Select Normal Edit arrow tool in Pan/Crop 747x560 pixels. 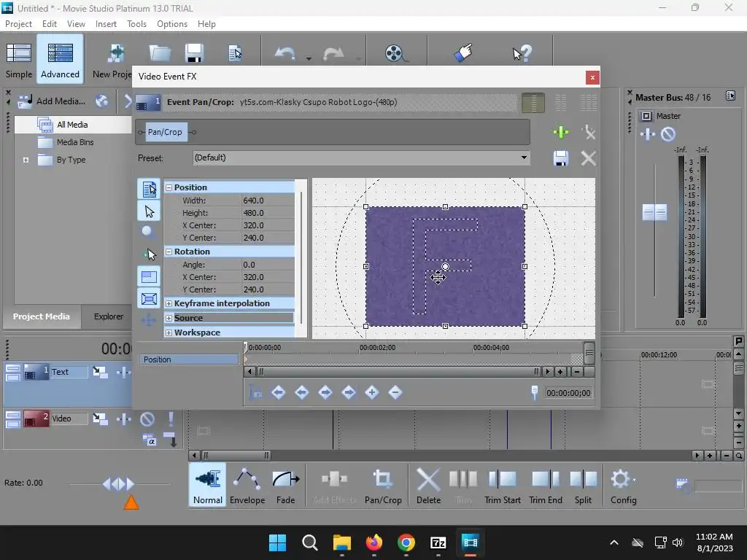[149, 211]
